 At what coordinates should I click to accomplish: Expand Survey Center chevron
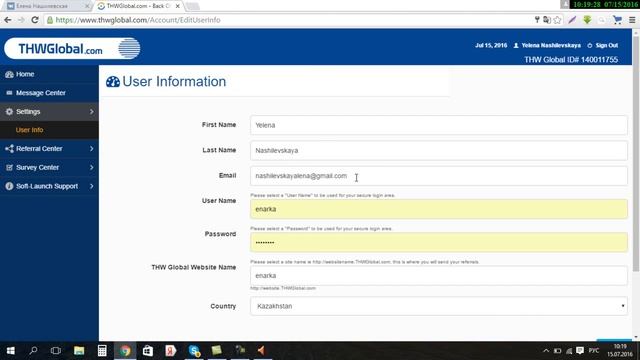tap(91, 167)
